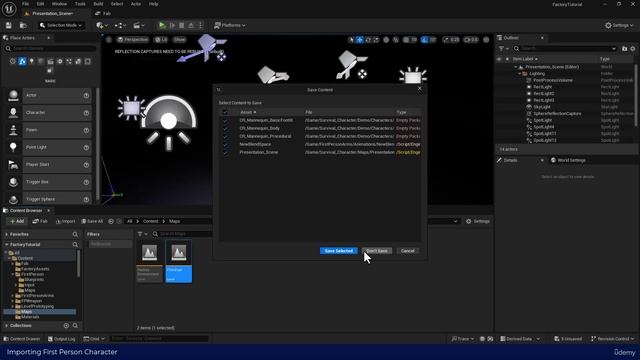Toggle the select-all checkbox in Save Content header

(x=225, y=112)
